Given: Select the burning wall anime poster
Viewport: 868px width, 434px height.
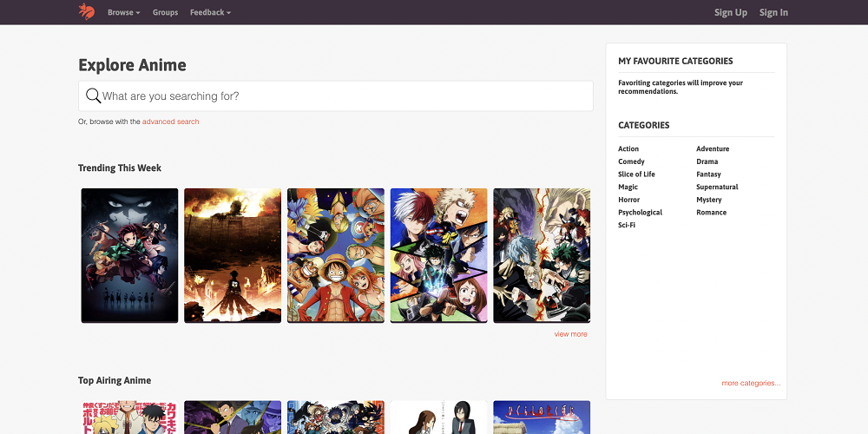Looking at the screenshot, I should click(x=233, y=255).
